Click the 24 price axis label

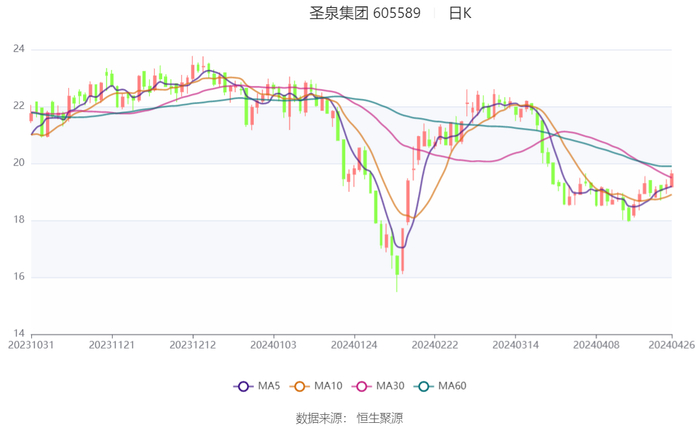point(18,49)
